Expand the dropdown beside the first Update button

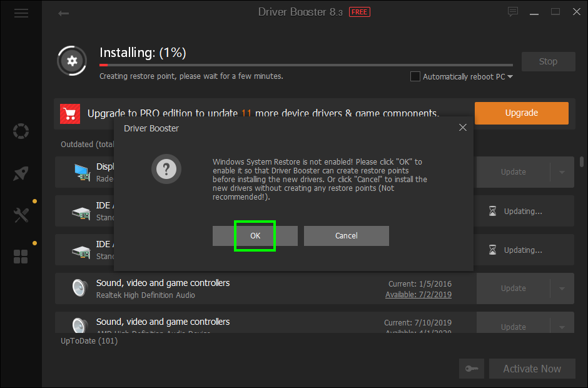(562, 171)
